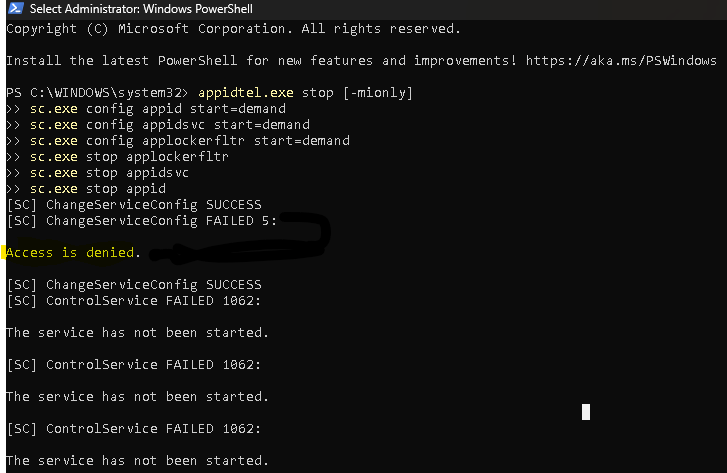This screenshot has width=727, height=473.
Task: Click the 'appidtel.exe' command text
Action: pos(246,93)
